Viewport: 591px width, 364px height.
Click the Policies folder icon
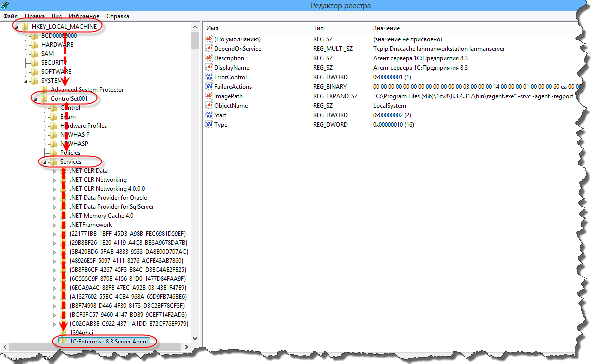[x=54, y=153]
